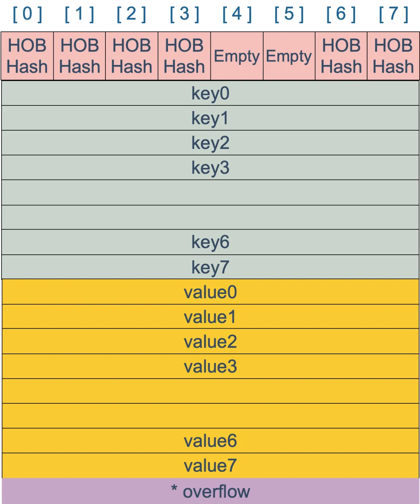The height and width of the screenshot is (504, 420).
Task: Click the key6 row
Action: 210,242
